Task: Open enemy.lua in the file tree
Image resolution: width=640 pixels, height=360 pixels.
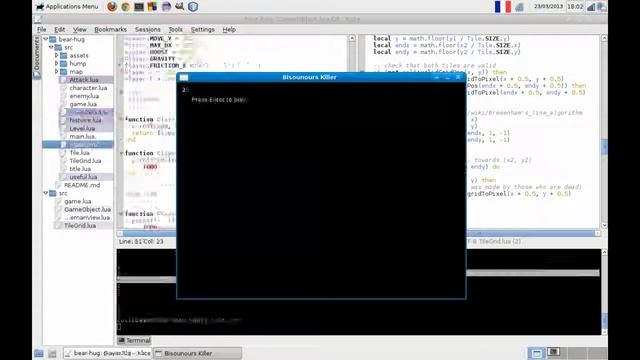Action: 84,96
